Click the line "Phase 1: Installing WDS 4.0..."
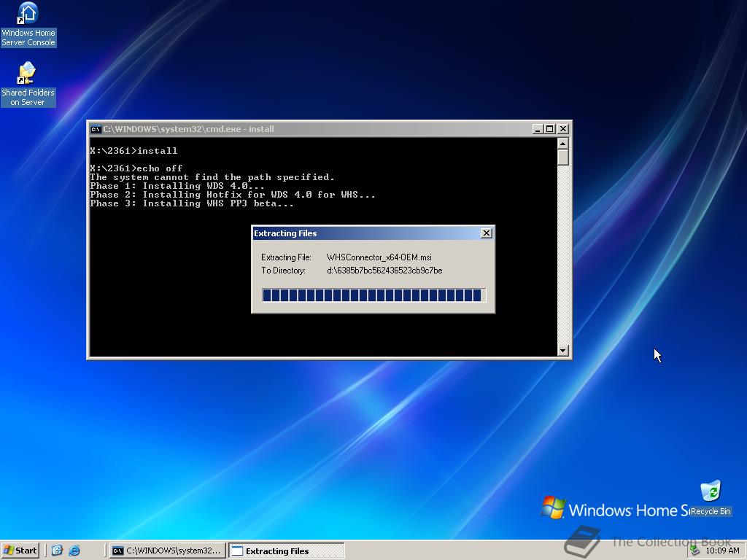 (177, 186)
